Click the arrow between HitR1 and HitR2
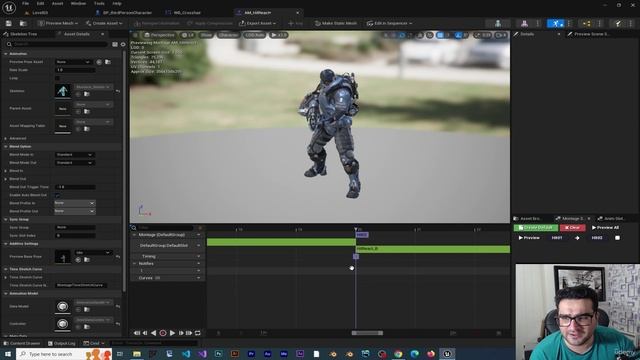Viewport: 640px width, 360px height. tap(577, 238)
